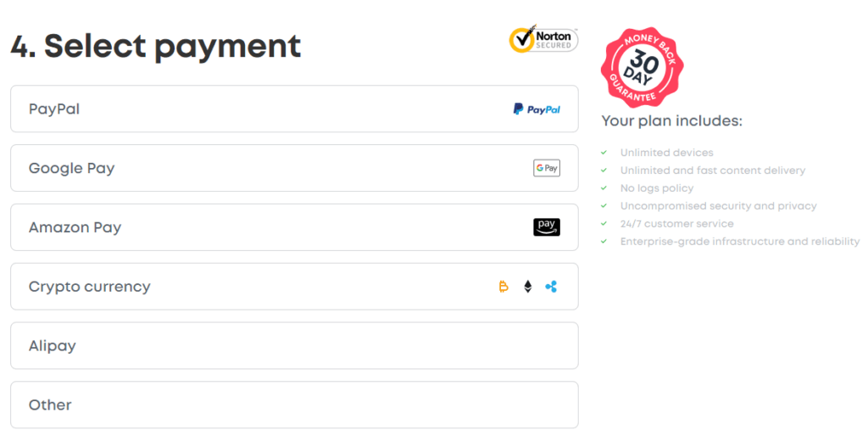Click the black Amazon Pay icon
868x447 pixels.
547,227
